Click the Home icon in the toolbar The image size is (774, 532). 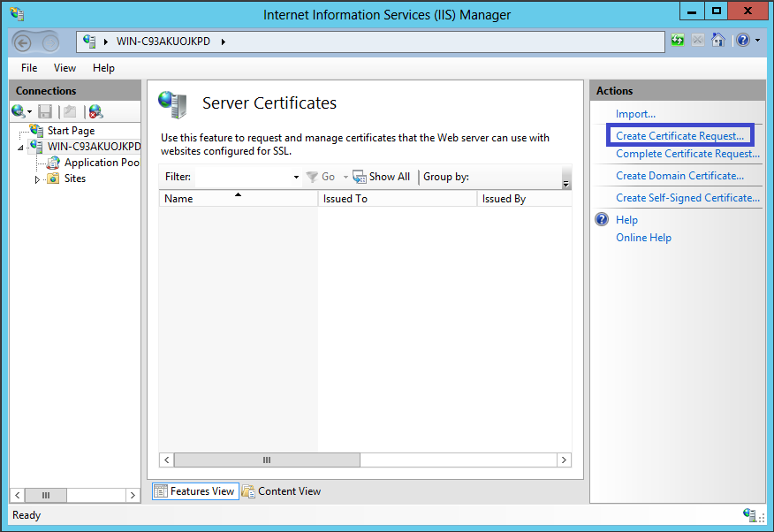coord(718,41)
